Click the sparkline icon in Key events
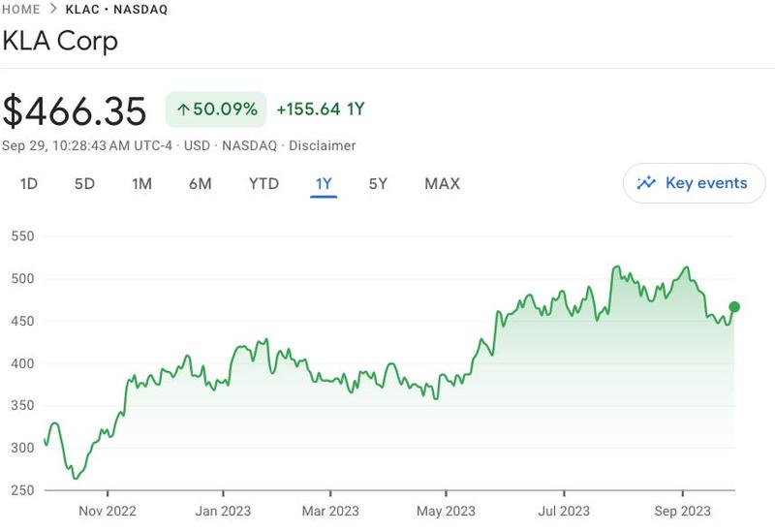The height and width of the screenshot is (532, 775). tap(646, 183)
